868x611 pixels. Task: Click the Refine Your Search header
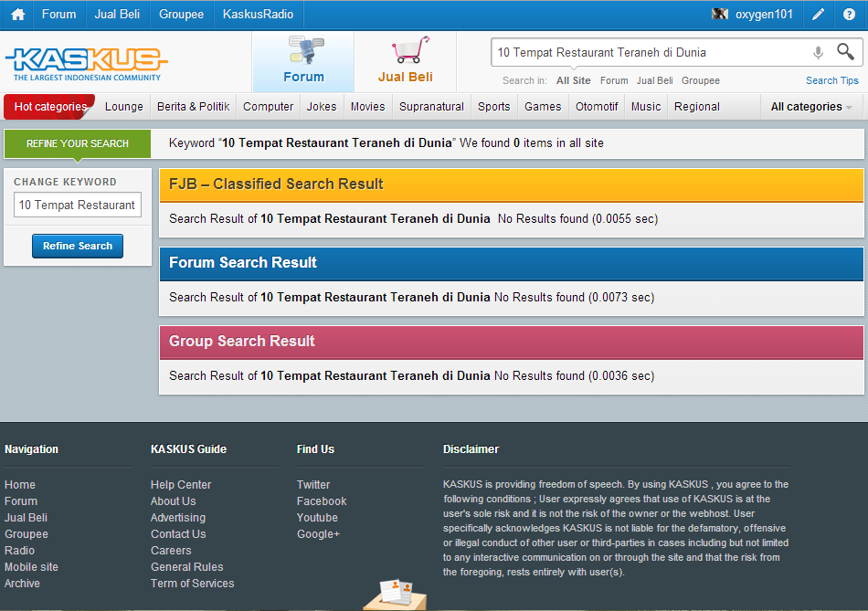(x=78, y=144)
